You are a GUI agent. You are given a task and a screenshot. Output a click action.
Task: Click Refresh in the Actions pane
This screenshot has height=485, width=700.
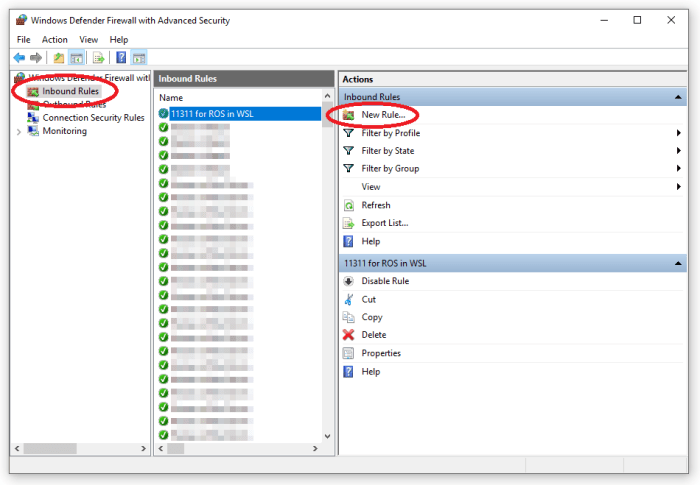(375, 205)
